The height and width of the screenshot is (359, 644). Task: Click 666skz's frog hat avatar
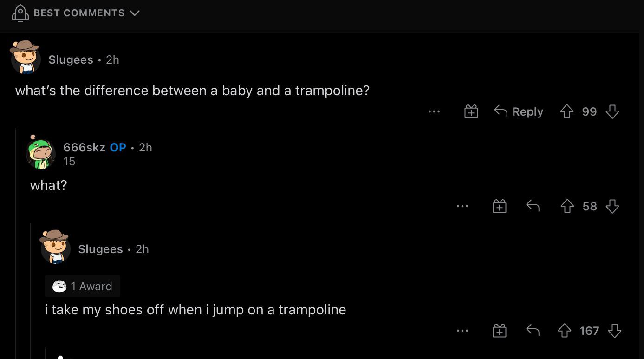point(41,152)
